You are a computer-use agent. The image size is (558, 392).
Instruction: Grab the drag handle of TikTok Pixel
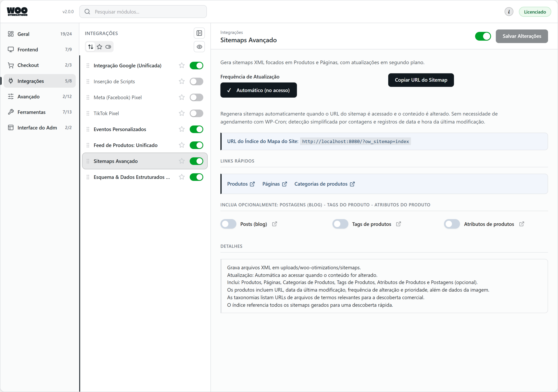(88, 113)
